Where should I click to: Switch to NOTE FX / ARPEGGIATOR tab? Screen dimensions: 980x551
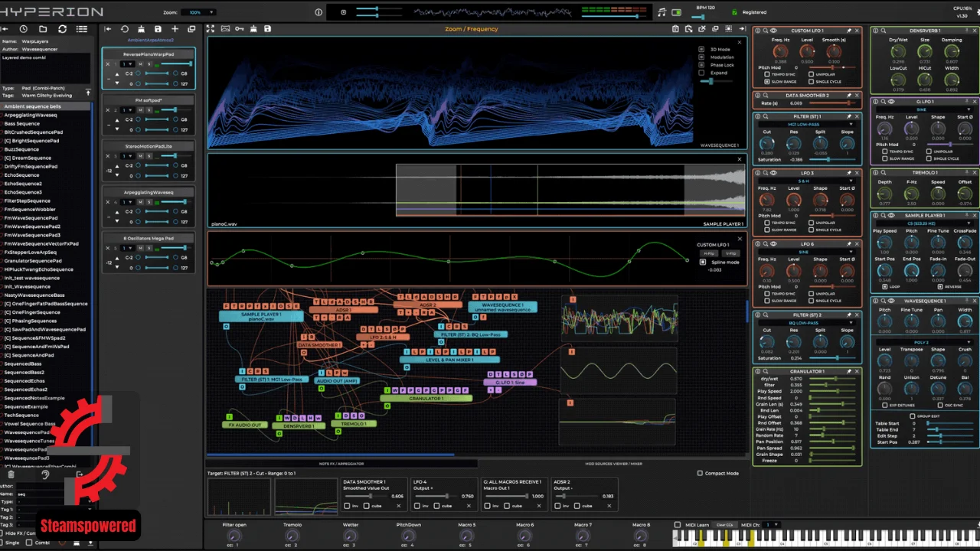coord(341,464)
